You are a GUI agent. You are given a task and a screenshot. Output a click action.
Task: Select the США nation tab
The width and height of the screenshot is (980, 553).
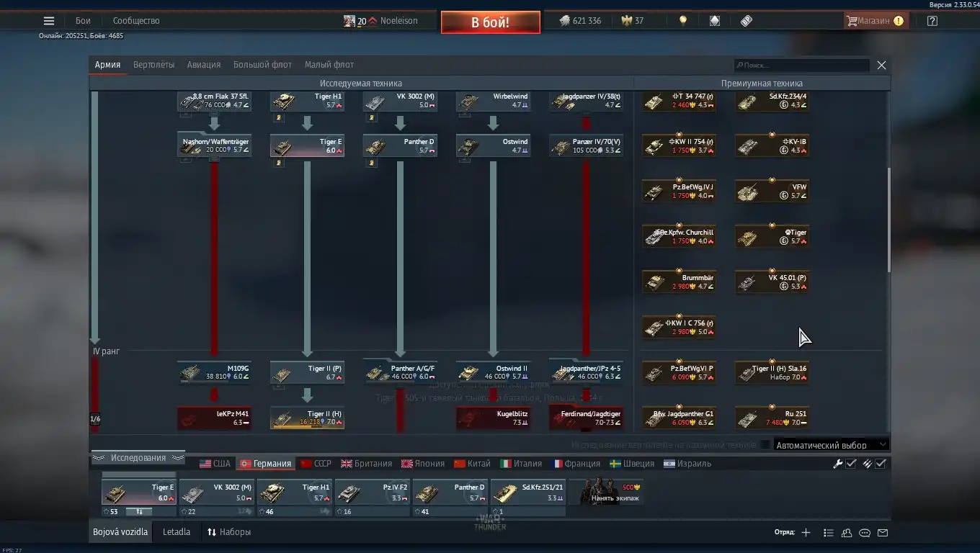click(x=215, y=464)
